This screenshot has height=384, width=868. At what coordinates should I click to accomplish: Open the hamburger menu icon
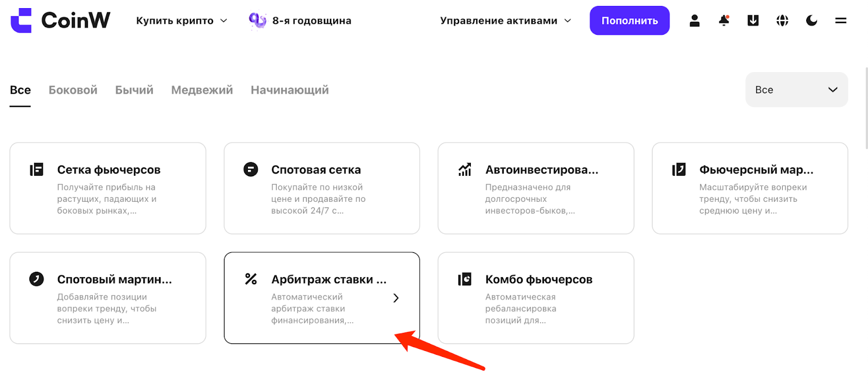(841, 21)
